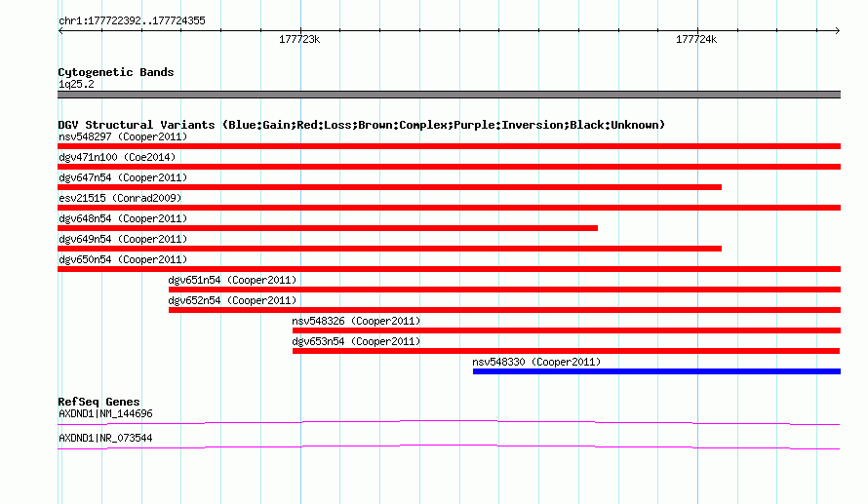Select the red dgv471n100 variant bar
This screenshot has width=868, height=504.
tap(449, 167)
